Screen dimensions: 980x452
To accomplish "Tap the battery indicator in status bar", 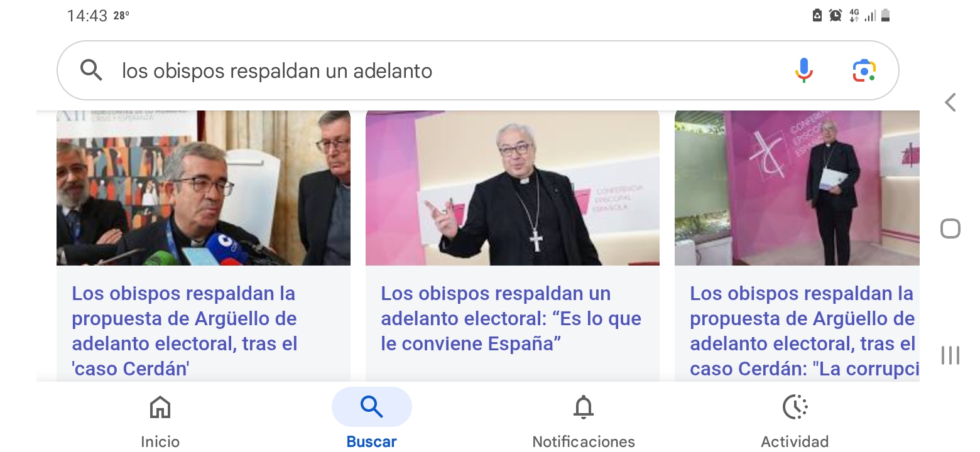I will pos(886,16).
